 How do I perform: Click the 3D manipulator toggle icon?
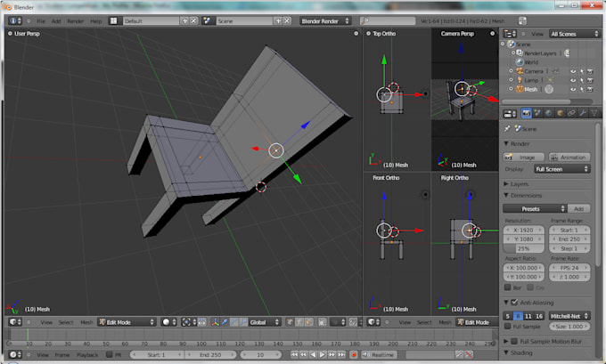point(215,322)
